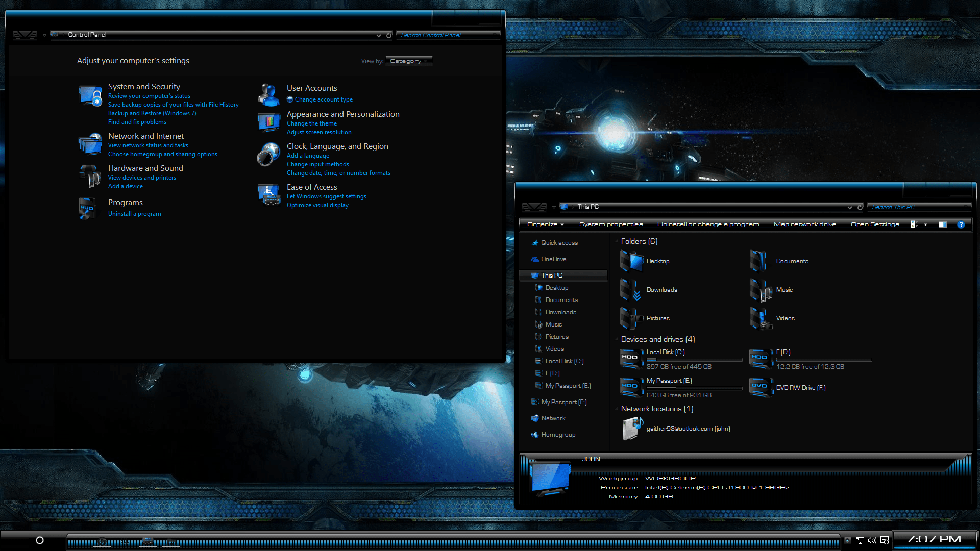The width and height of the screenshot is (980, 551).
Task: Refresh the This PC address bar
Action: 860,207
